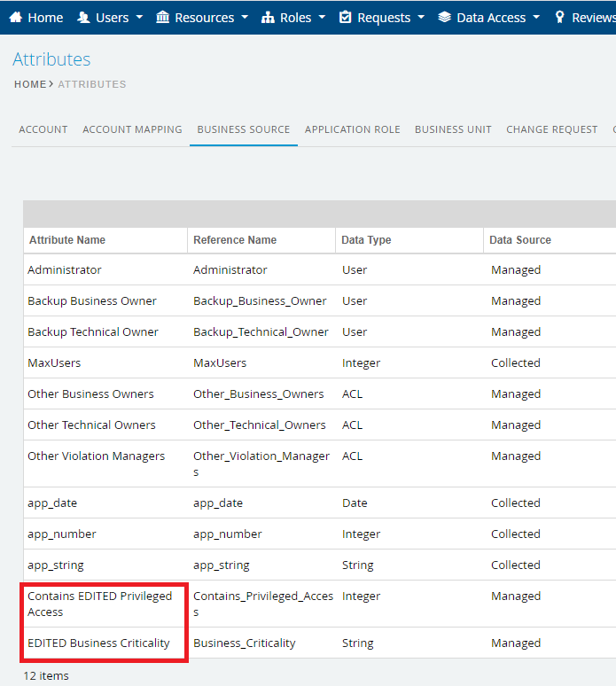Go to HOME breadcrumb link
This screenshot has width=616, height=686.
(x=29, y=84)
